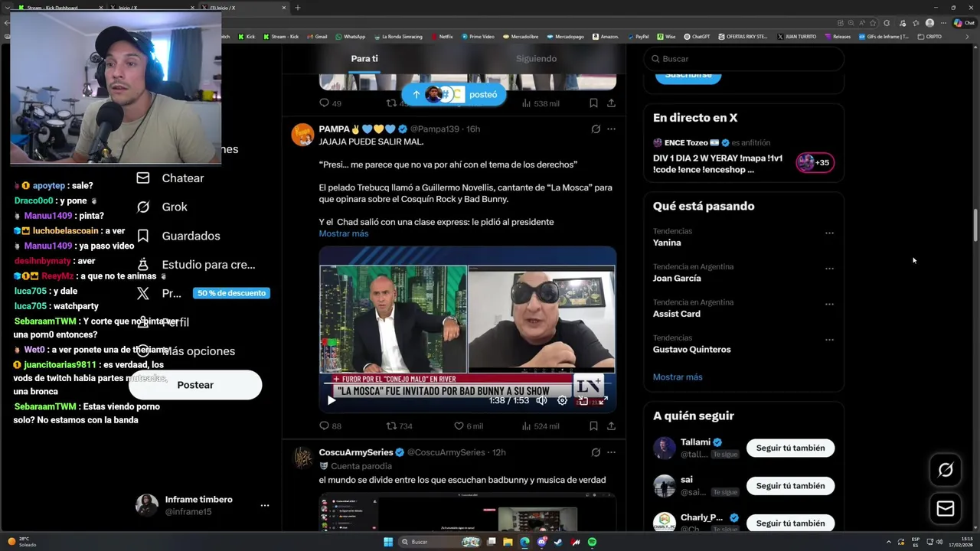
Task: Click the Buscar search field on X
Action: [743, 58]
